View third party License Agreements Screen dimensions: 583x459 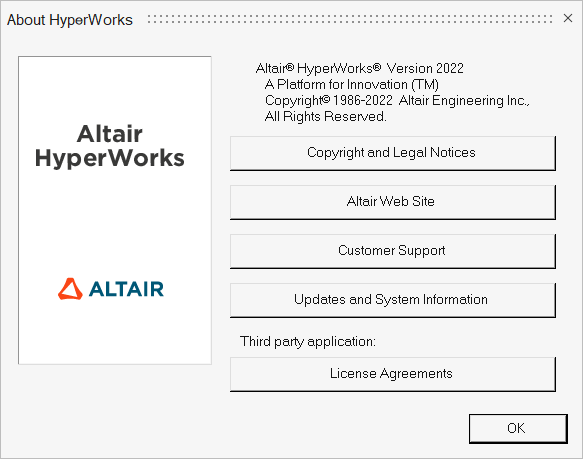coord(393,374)
